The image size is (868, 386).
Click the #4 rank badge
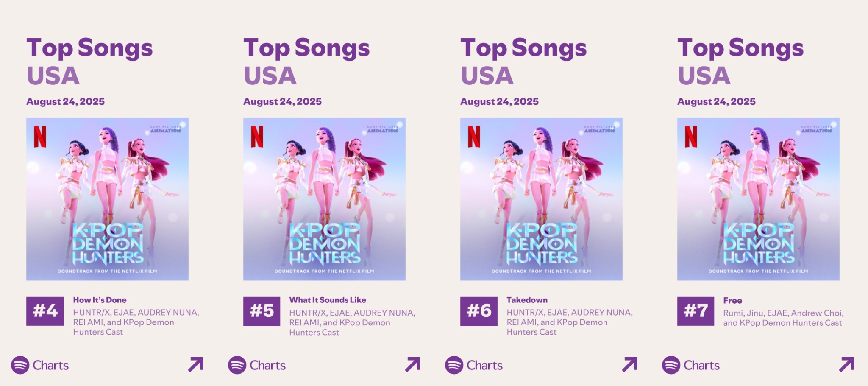(x=45, y=311)
